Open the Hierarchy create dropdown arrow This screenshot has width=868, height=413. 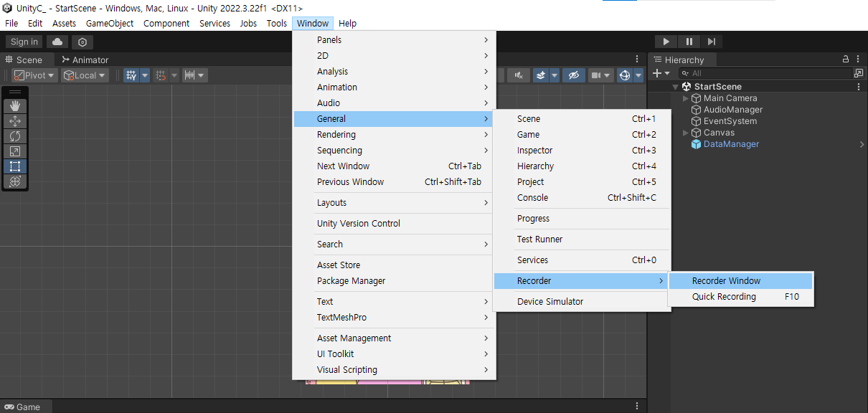667,73
